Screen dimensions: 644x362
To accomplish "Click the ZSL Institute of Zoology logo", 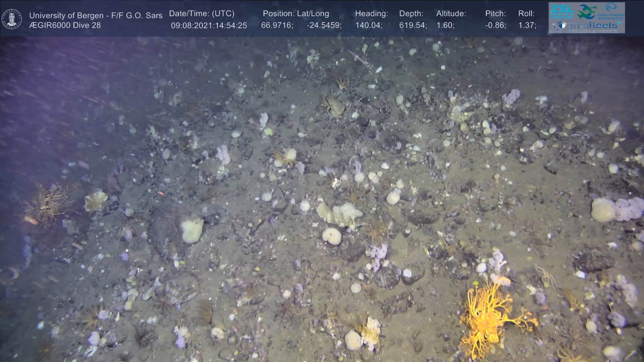I will pyautogui.click(x=562, y=12).
